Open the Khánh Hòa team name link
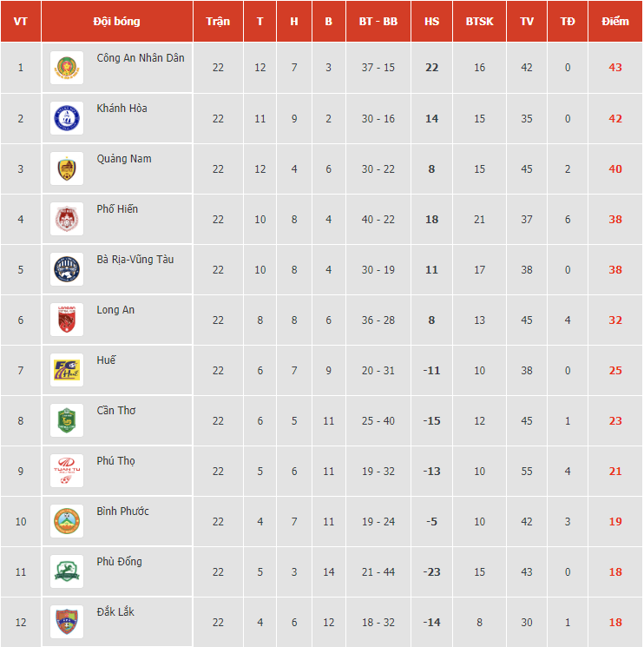The image size is (644, 647). pos(122,109)
